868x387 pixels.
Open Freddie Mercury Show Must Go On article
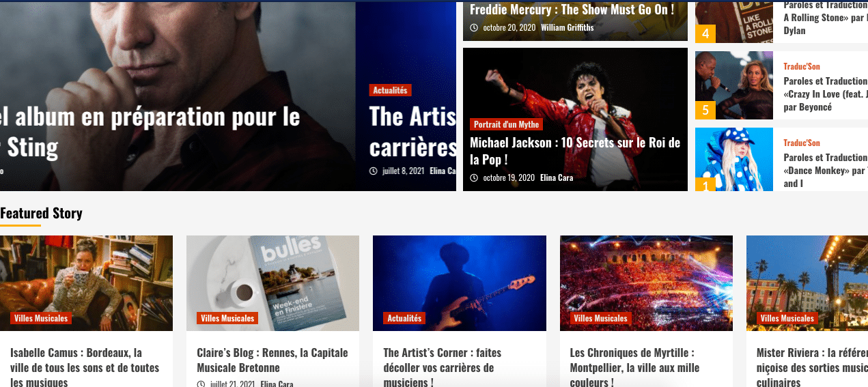[x=572, y=10]
